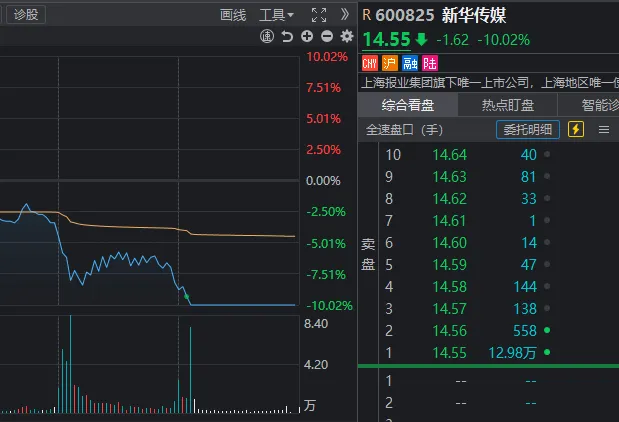Select sell level 3 price 14.57
Screen dimensions: 619x422
449,309
